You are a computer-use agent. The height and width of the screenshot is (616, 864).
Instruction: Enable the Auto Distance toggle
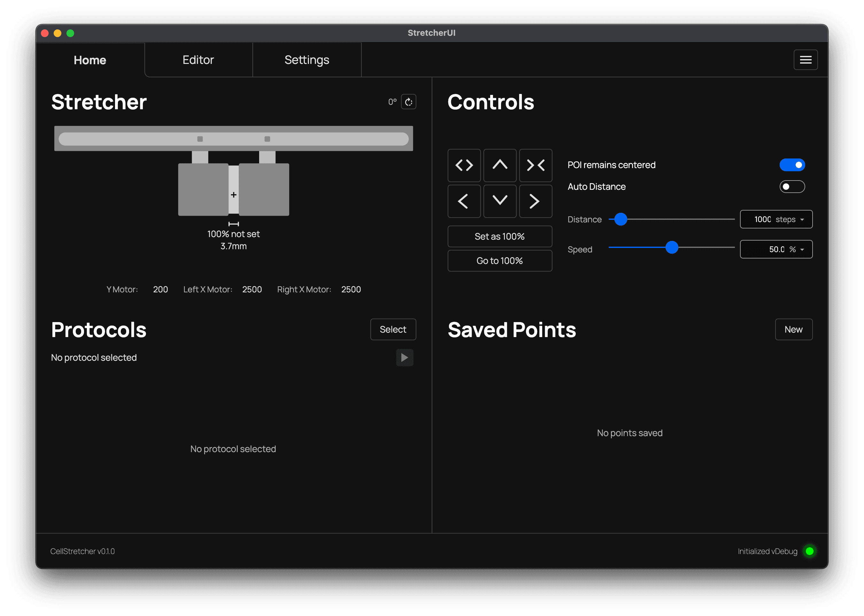tap(792, 186)
